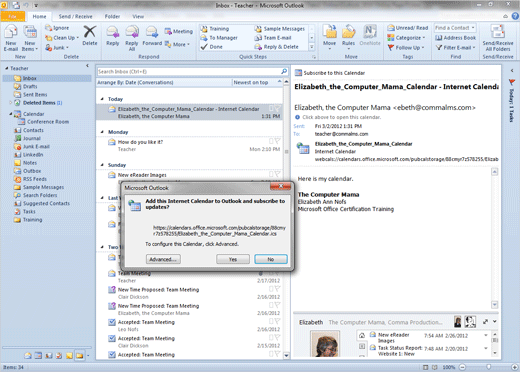520x372 pixels.
Task: Open the Conference Room calendar
Action: pyautogui.click(x=48, y=122)
